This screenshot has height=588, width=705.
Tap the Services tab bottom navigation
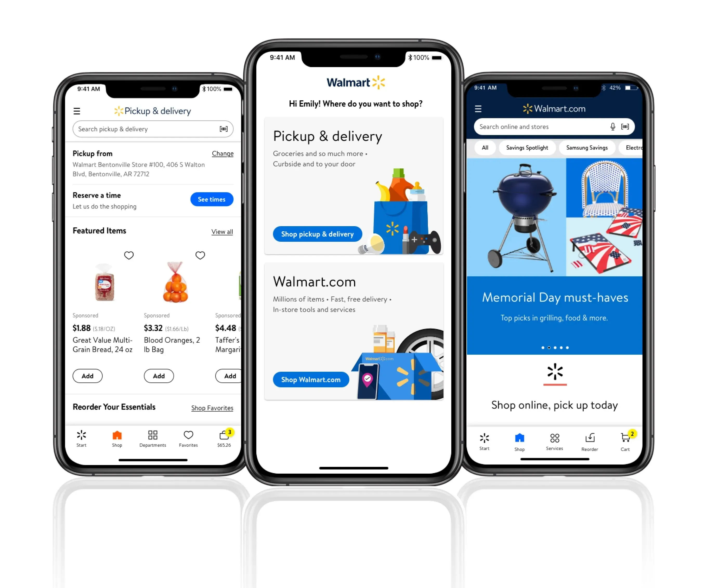point(553,440)
